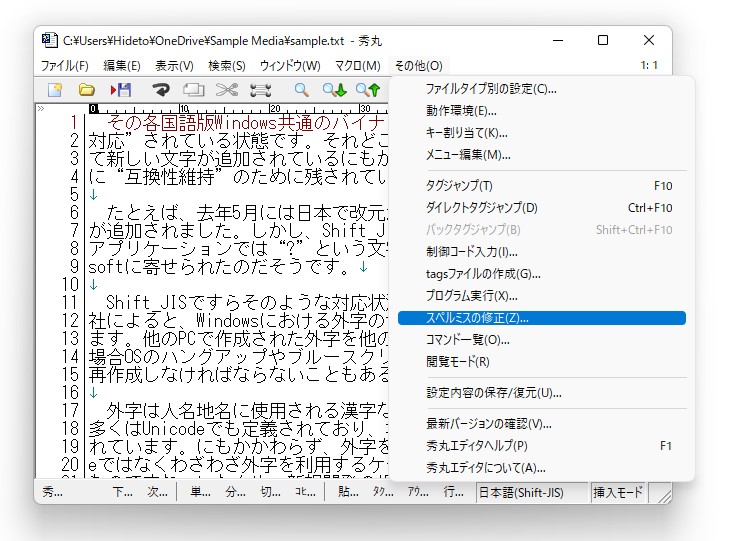Click the Copy pages toolbar icon

tap(193, 89)
